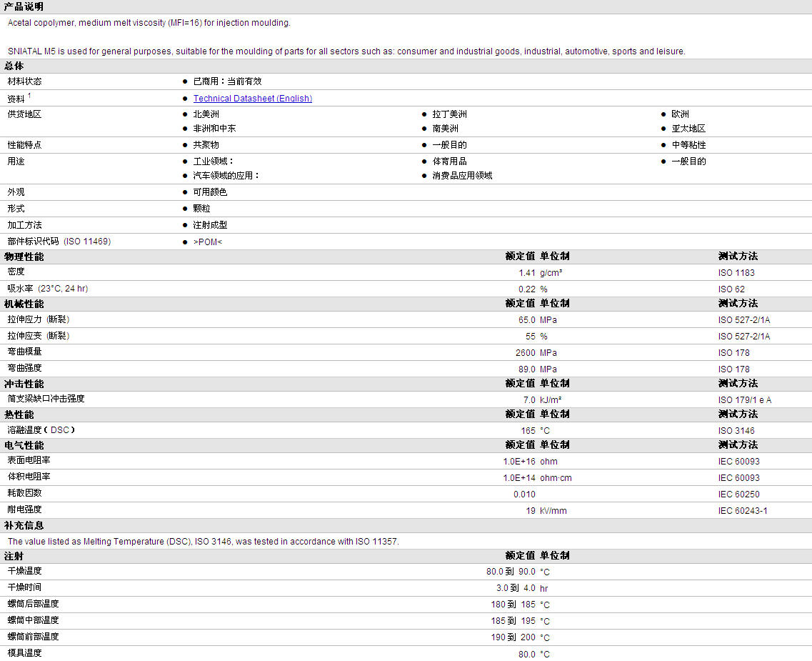Click the 'ISO 3146' test method cell

click(x=736, y=431)
